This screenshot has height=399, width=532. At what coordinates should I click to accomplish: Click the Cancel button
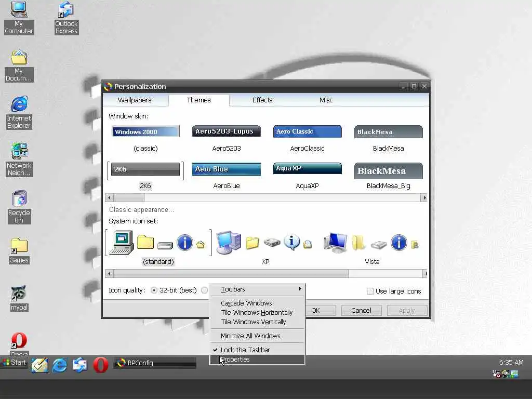coord(361,311)
